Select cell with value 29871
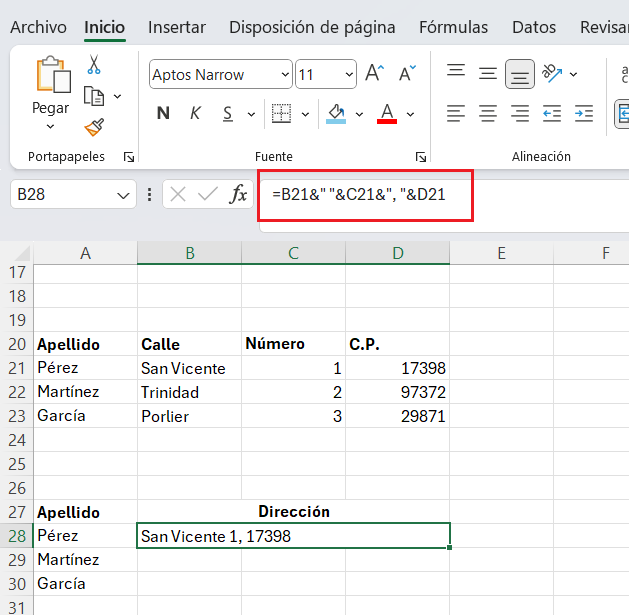Screen dimensions: 629x615 click(398, 416)
